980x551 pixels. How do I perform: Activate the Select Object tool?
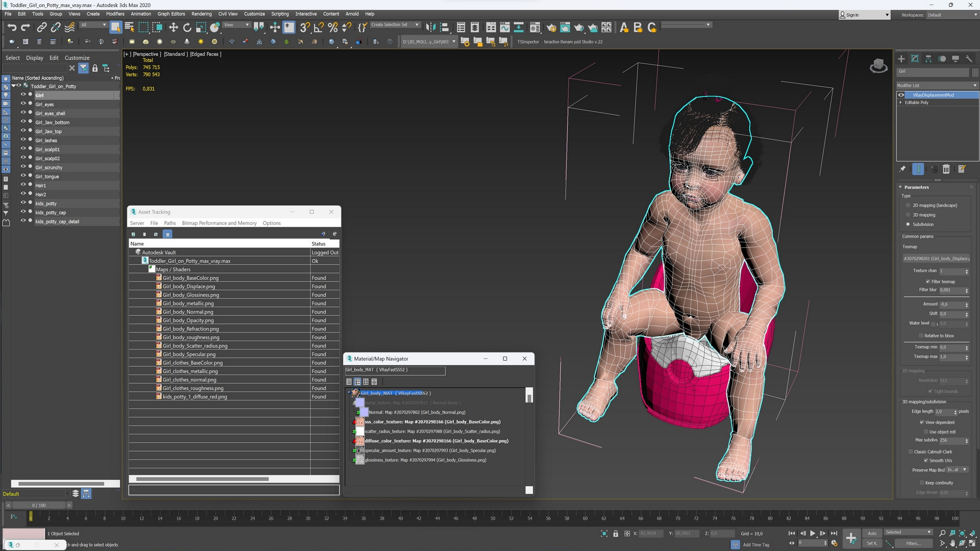point(115,28)
